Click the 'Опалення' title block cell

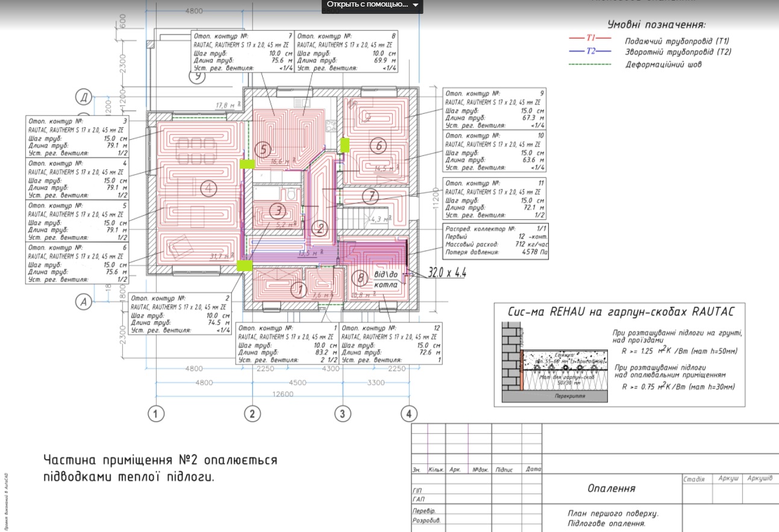[612, 488]
